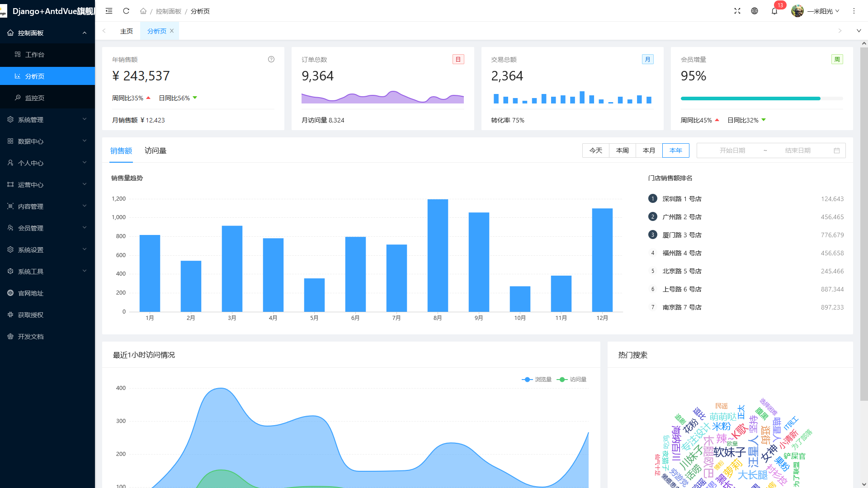Open the vertical more-options icon
The image size is (868, 488).
pos(854,11)
